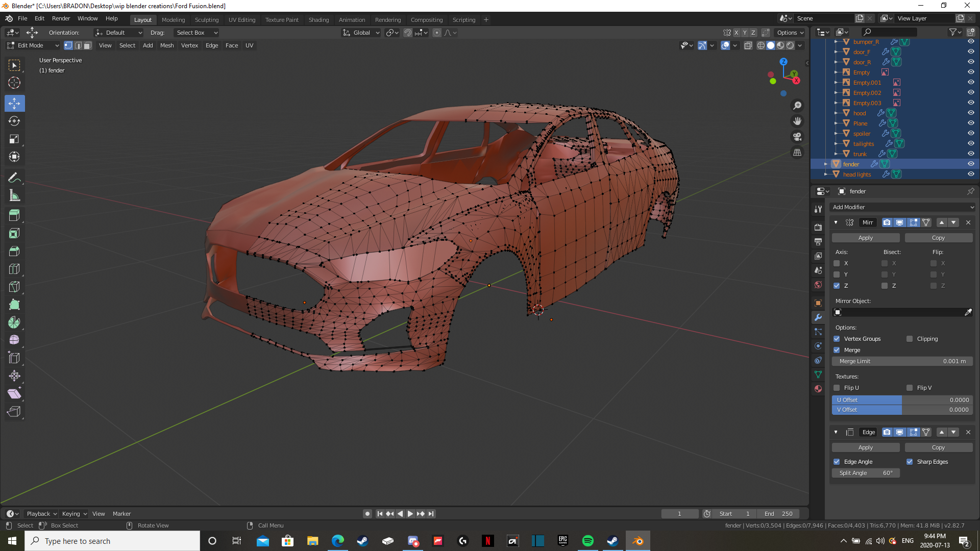Toggle the camera view gizmo button
The image size is (980, 551).
pyautogui.click(x=797, y=137)
